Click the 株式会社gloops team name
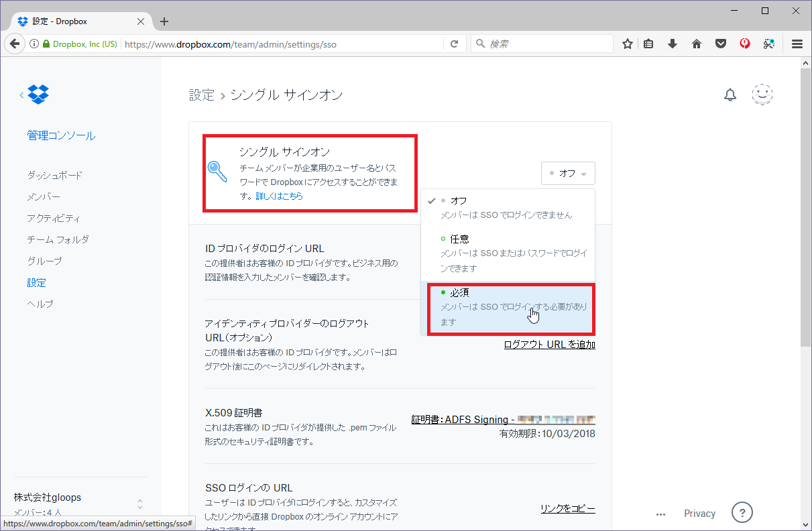The width and height of the screenshot is (812, 531). click(x=48, y=497)
